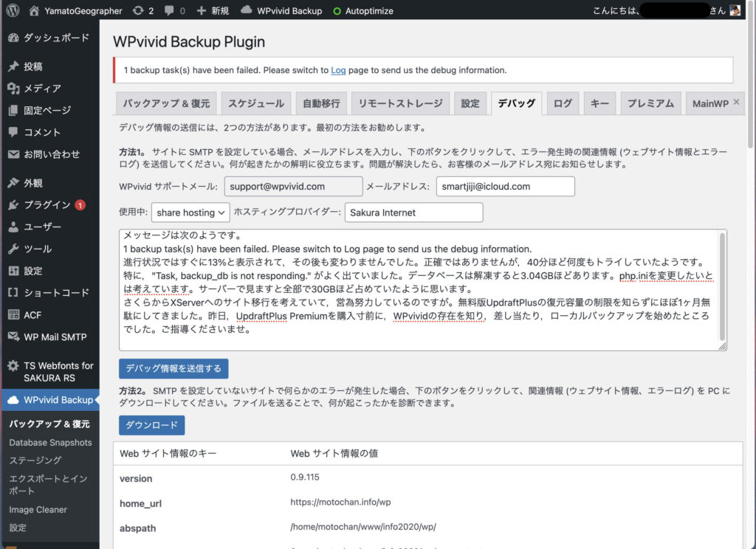Click the WPvivid Backup Plugin heading
The width and height of the screenshot is (756, 549).
pos(189,42)
